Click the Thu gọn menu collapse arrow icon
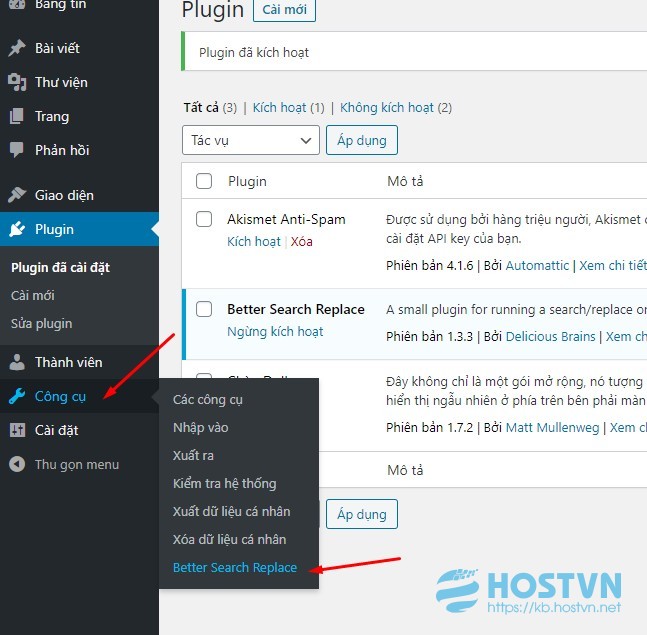The image size is (647, 635). [x=17, y=464]
